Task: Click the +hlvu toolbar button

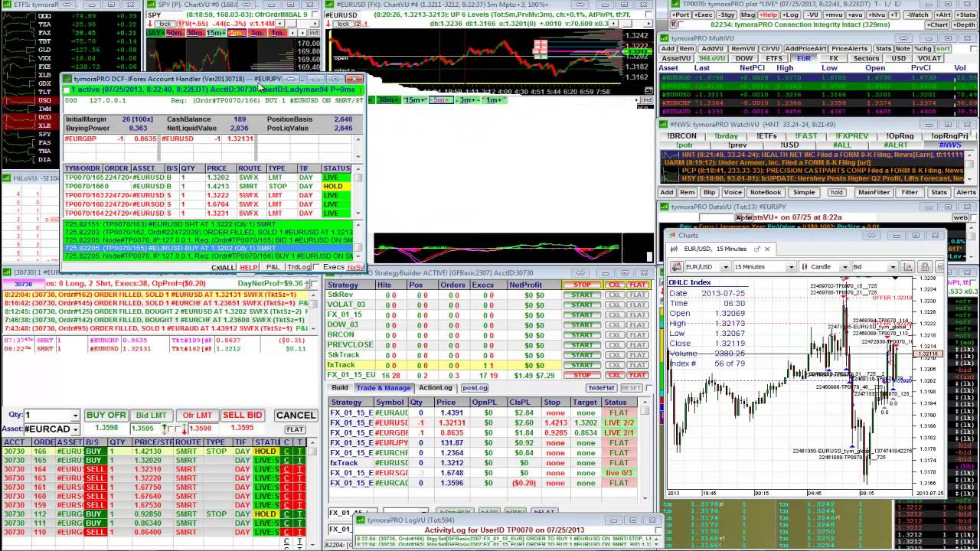Action: pos(877,15)
